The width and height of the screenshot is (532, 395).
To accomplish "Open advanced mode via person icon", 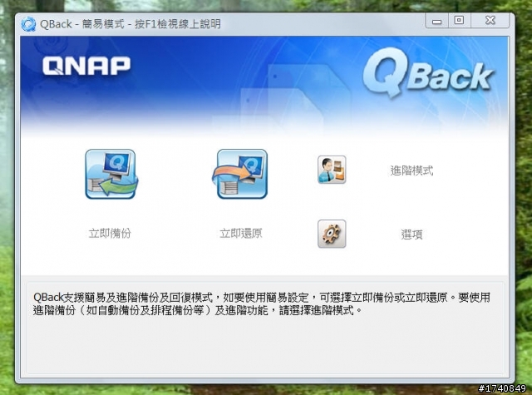I will tap(332, 170).
